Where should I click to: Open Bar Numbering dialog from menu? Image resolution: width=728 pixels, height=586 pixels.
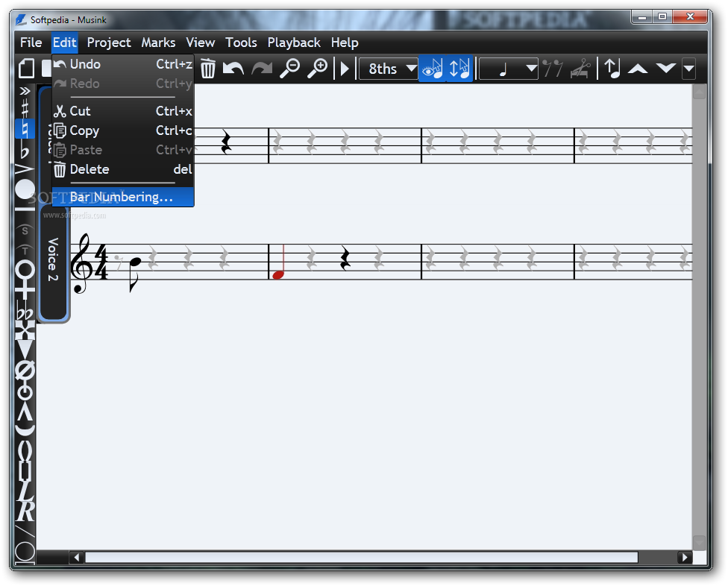[x=123, y=197]
